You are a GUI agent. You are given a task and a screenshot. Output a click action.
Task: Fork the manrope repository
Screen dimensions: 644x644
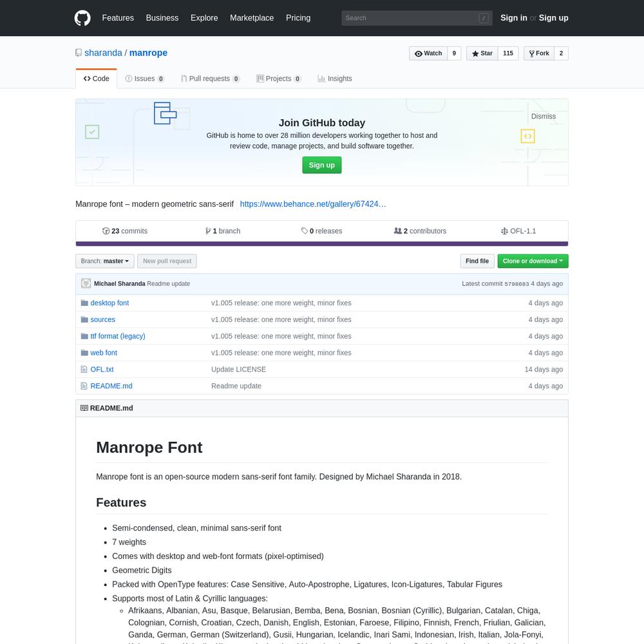coord(539,53)
